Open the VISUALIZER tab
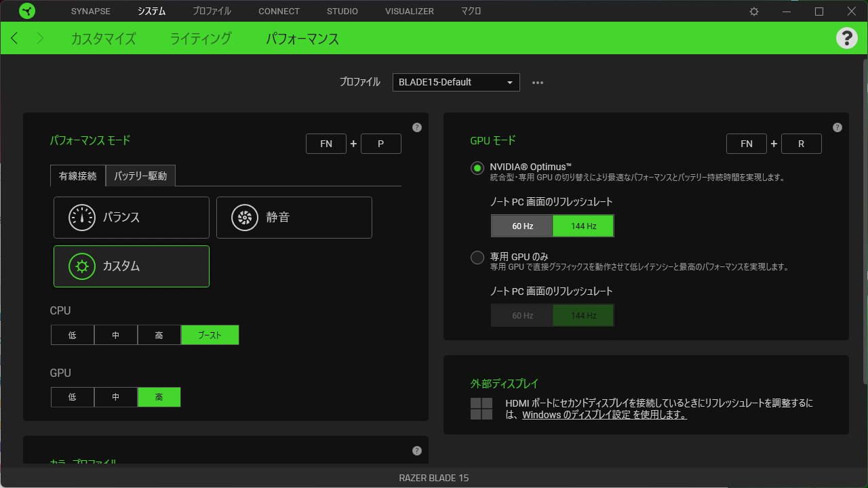This screenshot has height=488, width=868. 410,12
